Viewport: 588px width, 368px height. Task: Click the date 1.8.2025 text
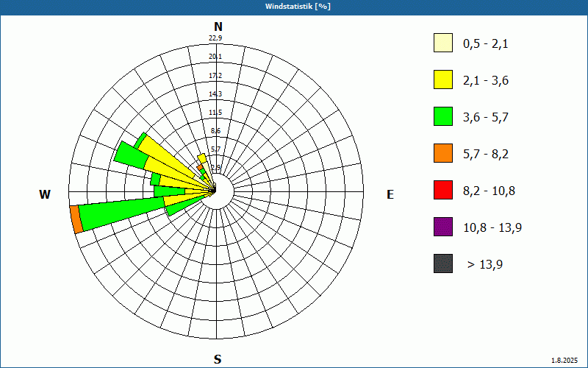pyautogui.click(x=564, y=360)
